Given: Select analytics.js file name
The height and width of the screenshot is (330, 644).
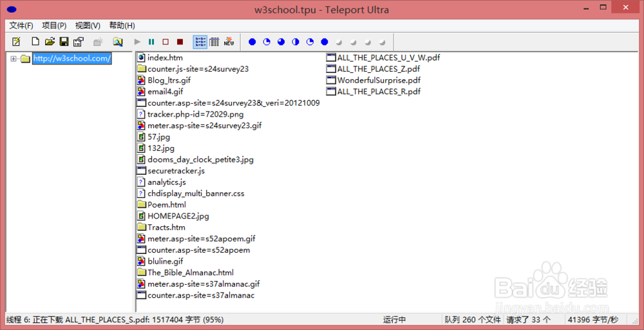Looking at the screenshot, I should point(167,182).
